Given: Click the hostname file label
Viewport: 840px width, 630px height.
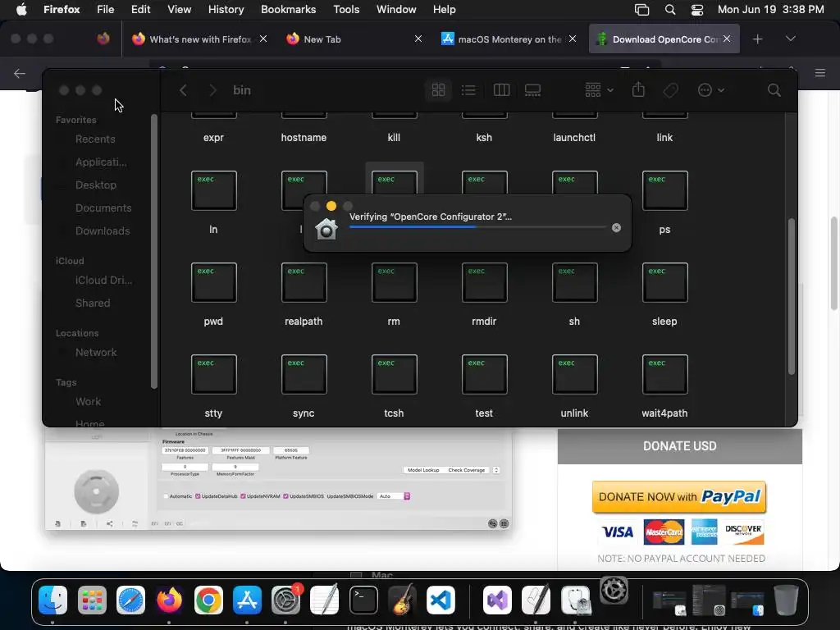Looking at the screenshot, I should (304, 138).
